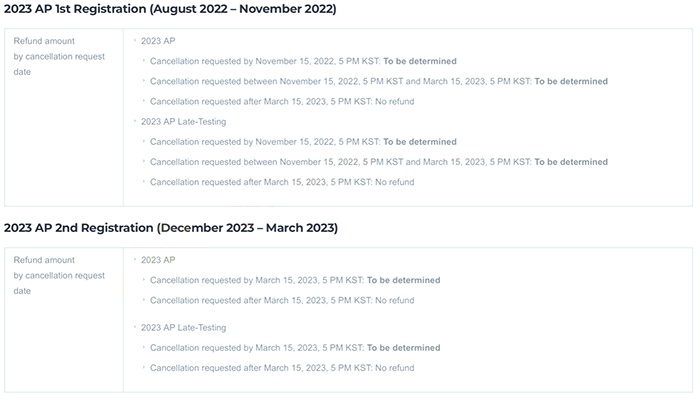This screenshot has width=700, height=401.
Task: Click the bullet beside 2nd Registration '2023 AP Late-Testing'
Action: click(x=135, y=327)
